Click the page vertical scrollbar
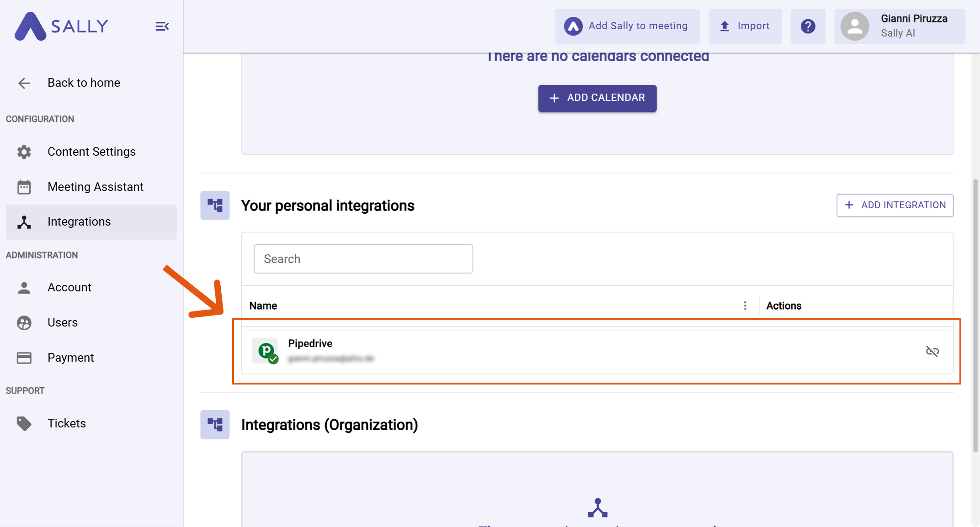This screenshot has height=527, width=980. (975, 315)
